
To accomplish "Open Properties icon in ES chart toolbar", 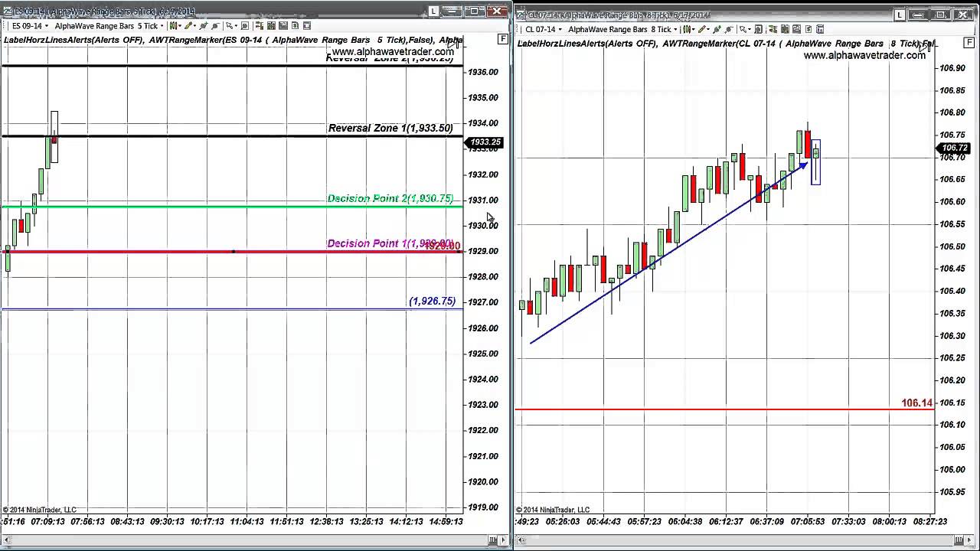I will pyautogui.click(x=307, y=26).
